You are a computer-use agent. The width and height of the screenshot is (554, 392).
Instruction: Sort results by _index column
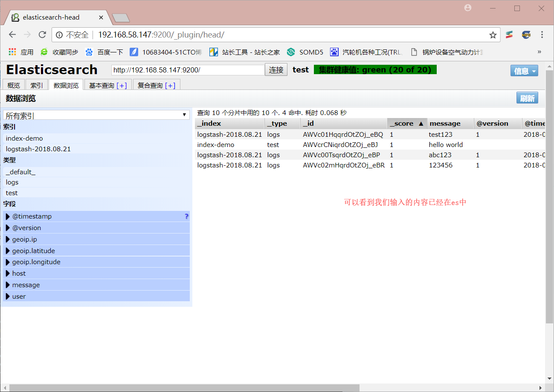[x=230, y=124]
